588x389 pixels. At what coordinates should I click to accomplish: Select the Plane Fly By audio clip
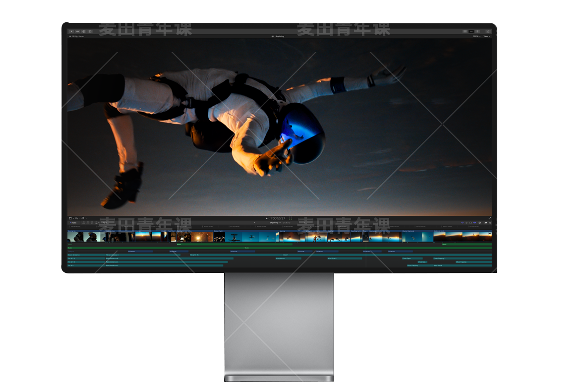click(236, 255)
